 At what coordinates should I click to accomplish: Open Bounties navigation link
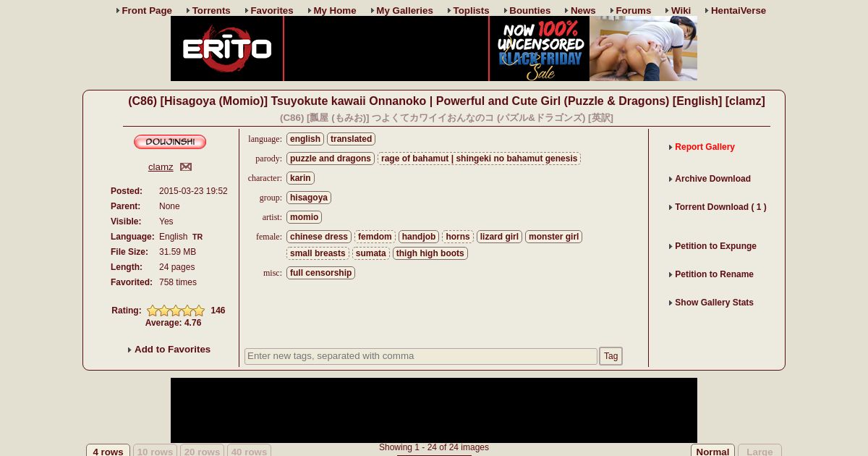coord(529,10)
